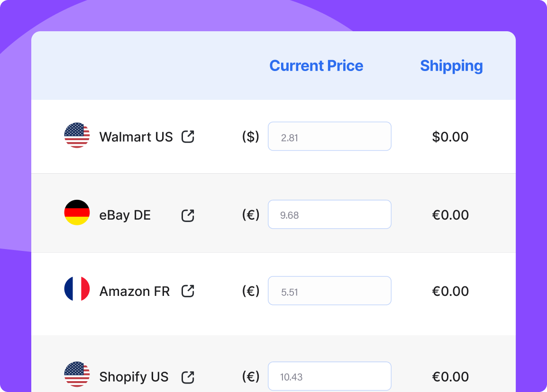Click the Current Price column header
Image resolution: width=547 pixels, height=392 pixels.
(x=317, y=65)
